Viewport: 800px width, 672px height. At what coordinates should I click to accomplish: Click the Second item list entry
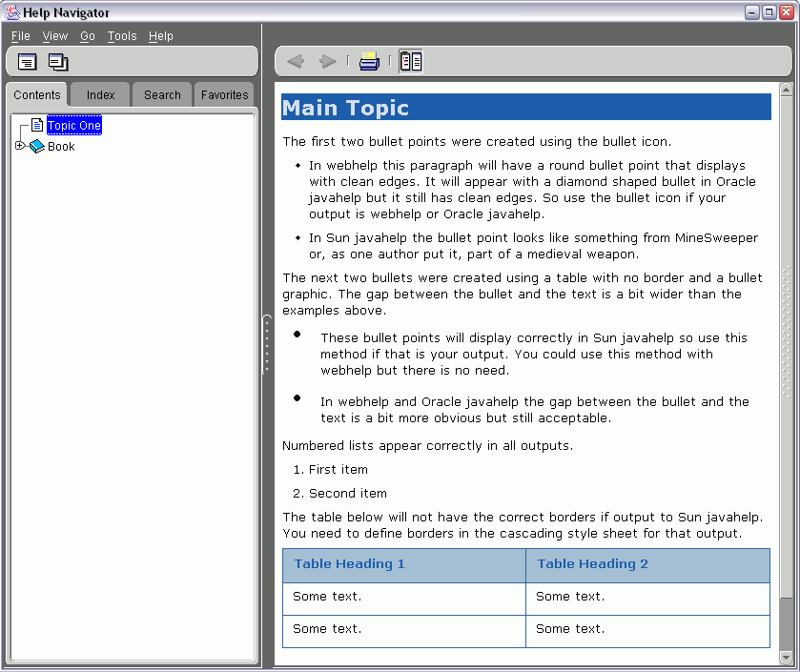tap(347, 493)
